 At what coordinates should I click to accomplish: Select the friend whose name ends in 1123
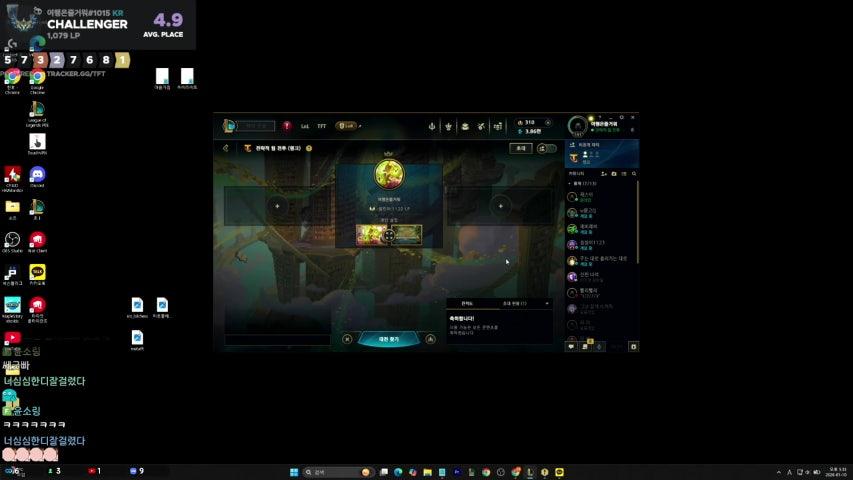pos(601,245)
